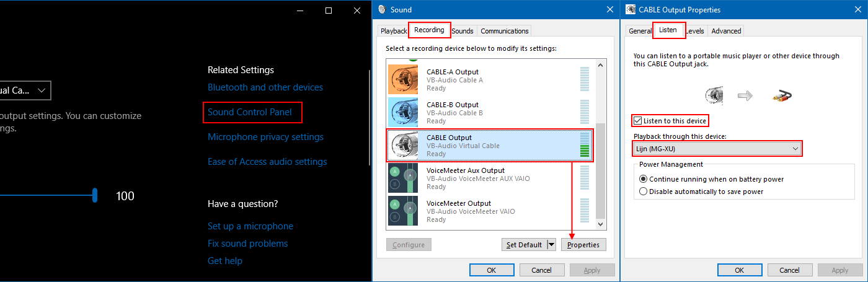Select Disable automatically to save power

tap(643, 192)
